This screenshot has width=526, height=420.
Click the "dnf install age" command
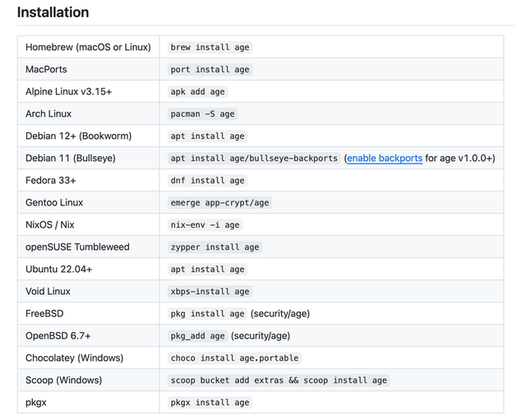(207, 180)
